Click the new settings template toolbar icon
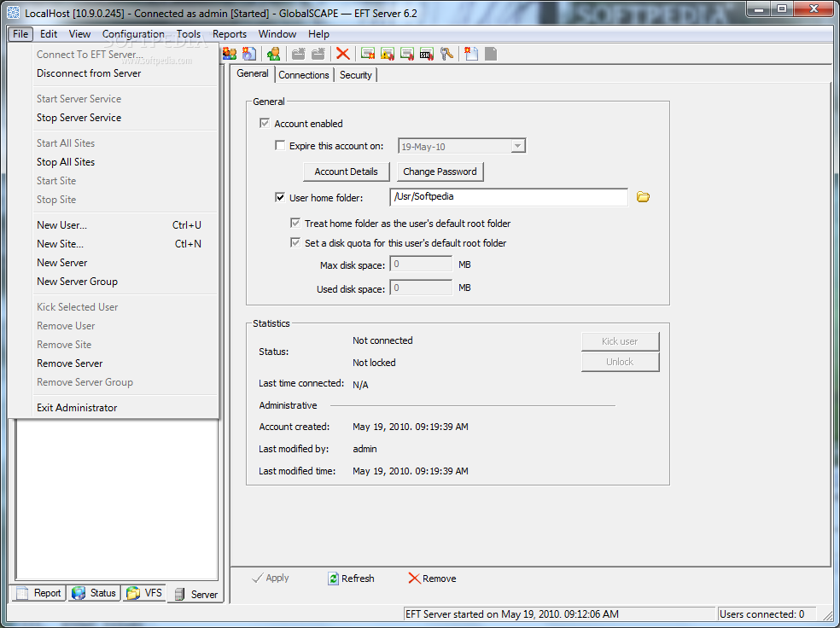Image resolution: width=840 pixels, height=628 pixels. pos(249,54)
